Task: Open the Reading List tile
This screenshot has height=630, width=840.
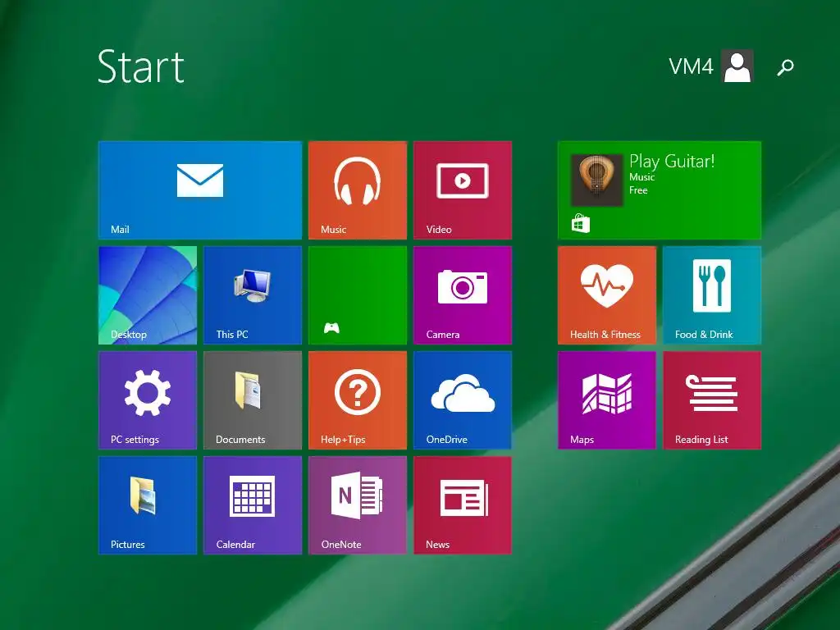Action: (x=711, y=400)
